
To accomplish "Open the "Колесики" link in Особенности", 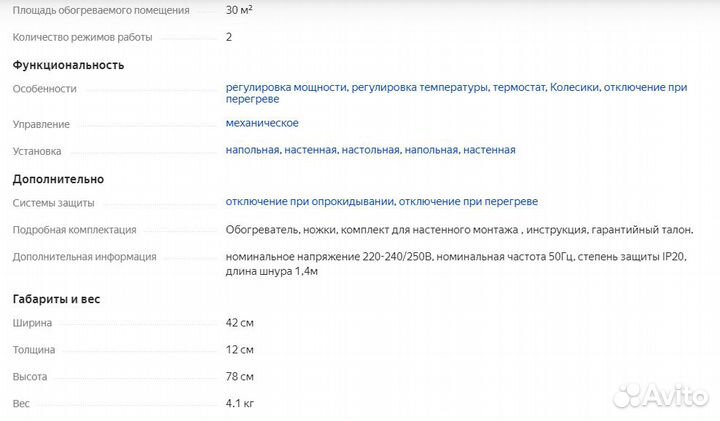I will 573,88.
